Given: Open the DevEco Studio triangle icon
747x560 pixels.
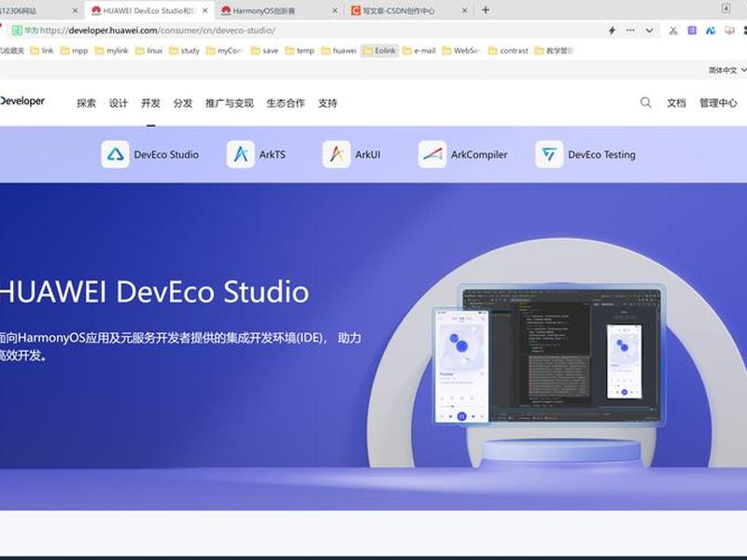Looking at the screenshot, I should pos(115,154).
